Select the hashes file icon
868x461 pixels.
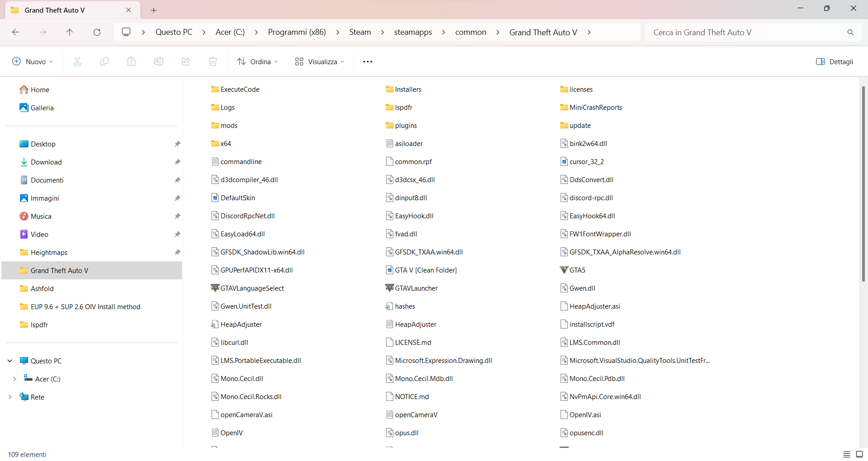(x=389, y=306)
